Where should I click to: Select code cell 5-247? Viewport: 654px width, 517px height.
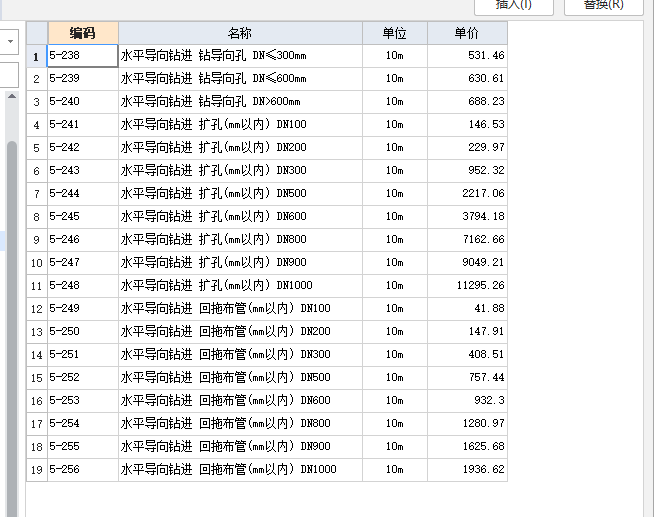click(x=83, y=263)
